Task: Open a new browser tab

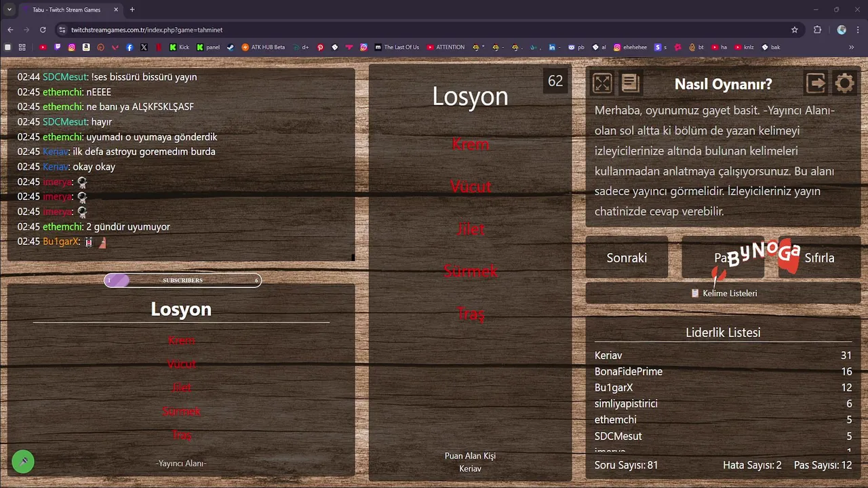Action: (x=132, y=9)
